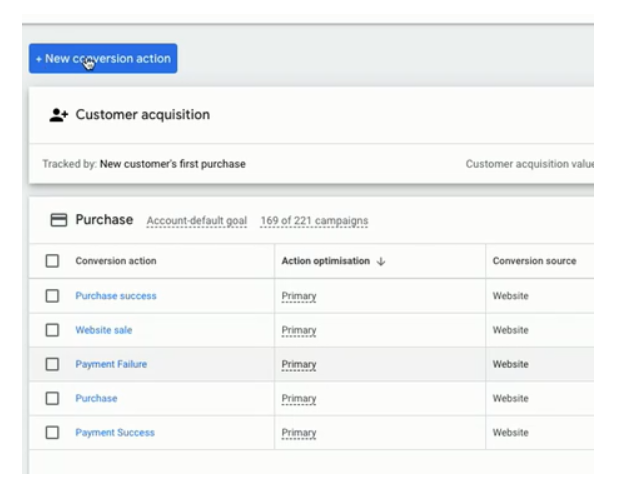Click the Account-default goal label
This screenshot has height=485, width=618.
click(197, 221)
